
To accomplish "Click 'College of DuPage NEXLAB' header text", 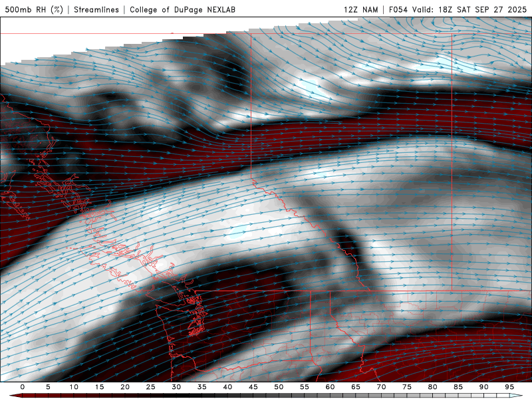I will click(x=182, y=9).
